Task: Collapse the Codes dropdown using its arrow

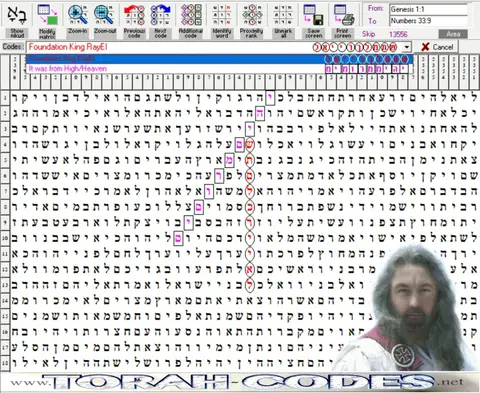Action: coord(407,47)
